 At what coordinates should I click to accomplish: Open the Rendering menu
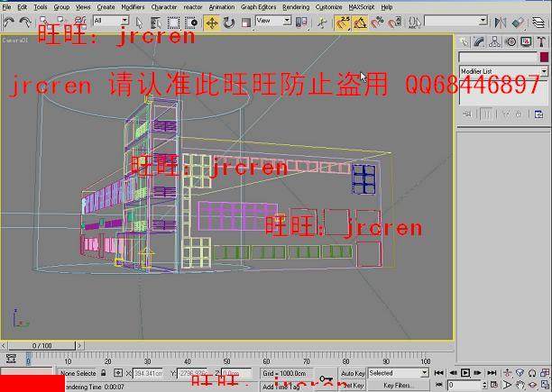tap(296, 7)
